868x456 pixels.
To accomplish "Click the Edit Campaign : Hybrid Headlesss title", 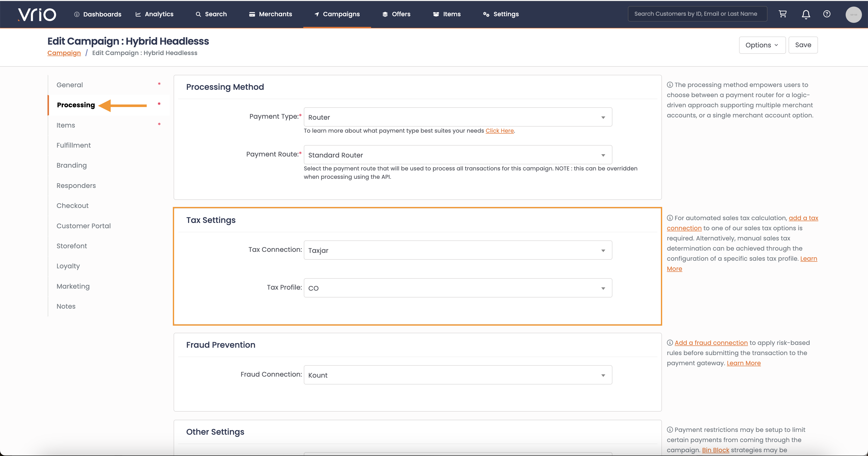I will click(128, 41).
